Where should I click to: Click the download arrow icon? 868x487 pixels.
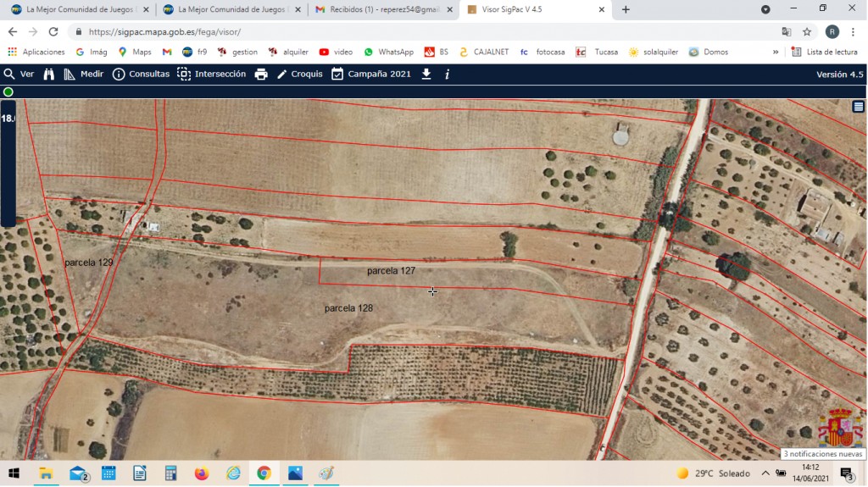pos(426,75)
